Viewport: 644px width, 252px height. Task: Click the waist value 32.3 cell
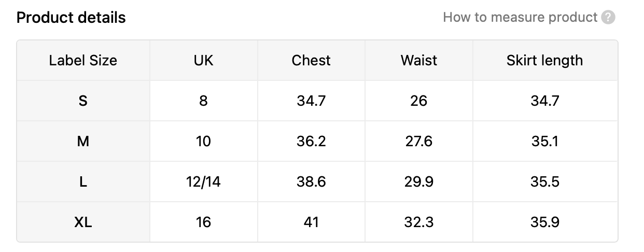click(x=419, y=222)
